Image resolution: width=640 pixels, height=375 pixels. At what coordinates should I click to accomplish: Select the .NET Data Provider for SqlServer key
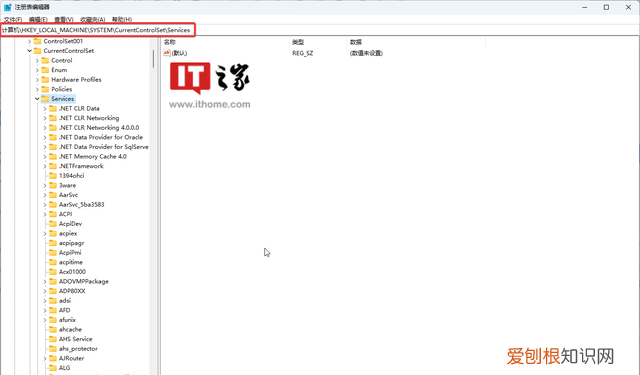[x=104, y=147]
